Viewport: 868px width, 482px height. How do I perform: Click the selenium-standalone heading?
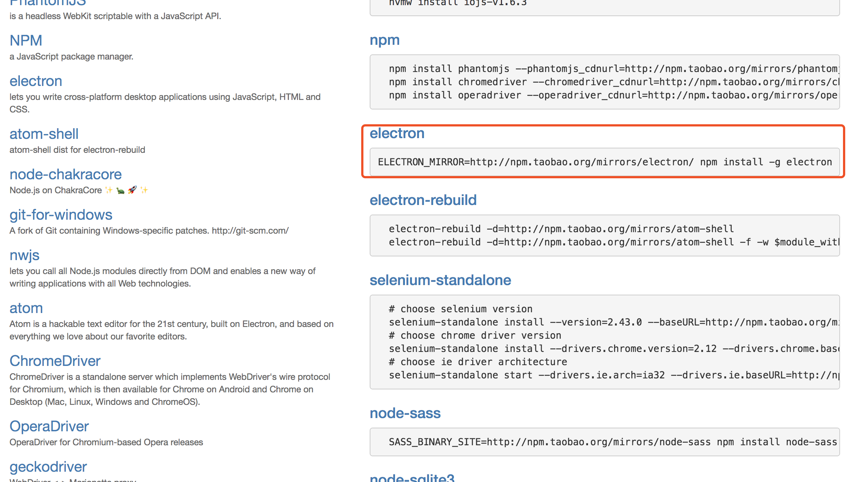pos(440,280)
